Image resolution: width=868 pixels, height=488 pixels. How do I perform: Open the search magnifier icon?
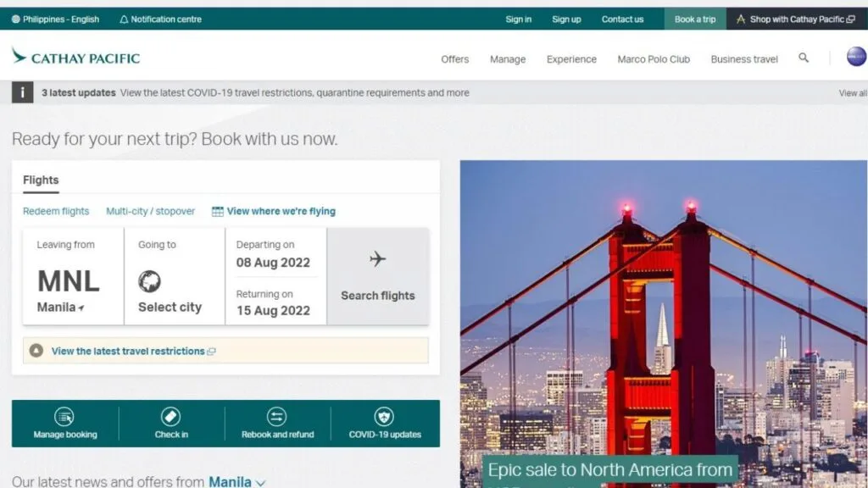[x=804, y=58]
